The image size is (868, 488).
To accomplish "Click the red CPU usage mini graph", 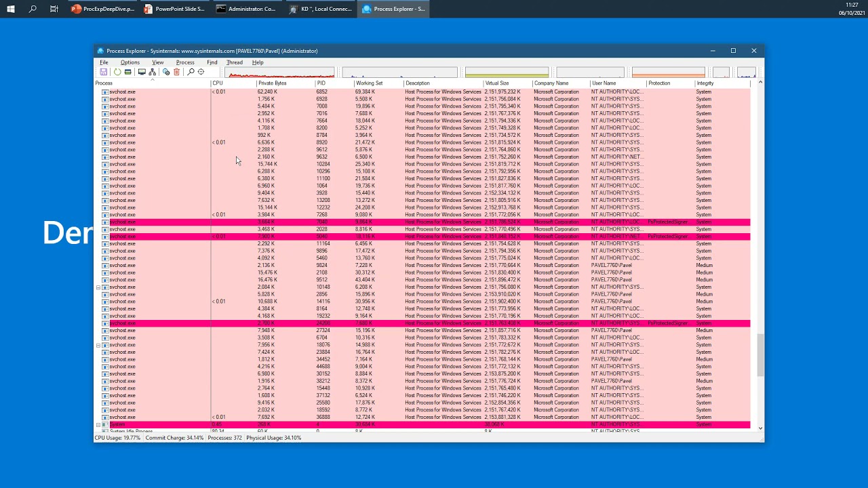I will 280,72.
